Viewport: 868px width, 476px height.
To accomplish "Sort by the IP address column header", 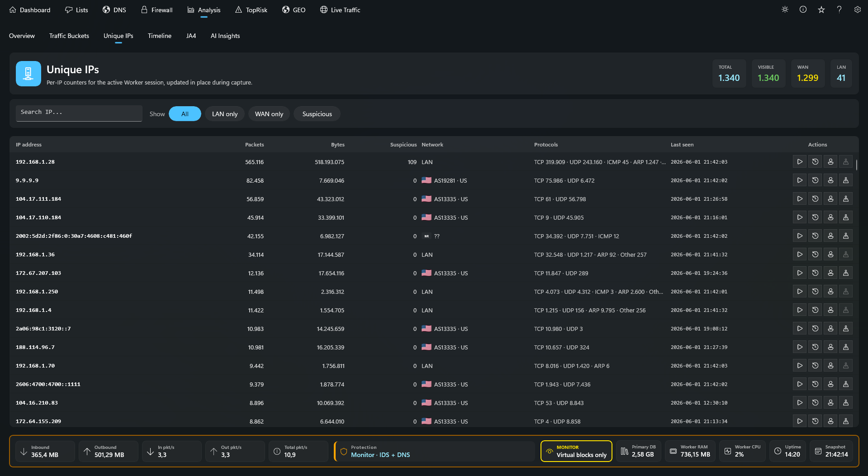I will (28, 145).
